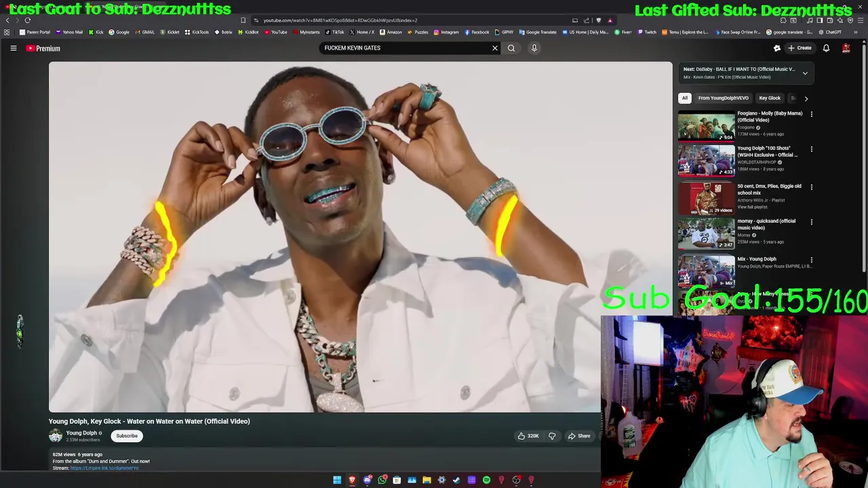Select the From YoungDolphVEVO chip
Image resolution: width=868 pixels, height=488 pixels.
point(724,98)
